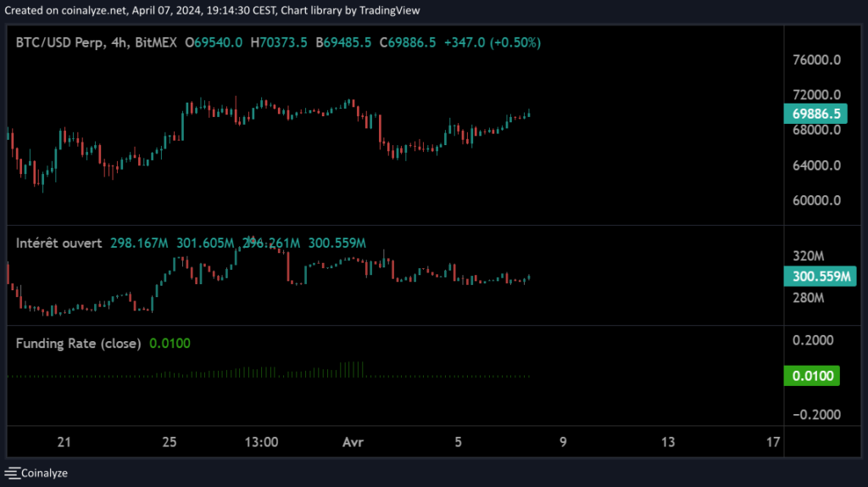Screen dimensions: 868x487
Task: Click the 0.2000 funding rate axis label
Action: 812,340
